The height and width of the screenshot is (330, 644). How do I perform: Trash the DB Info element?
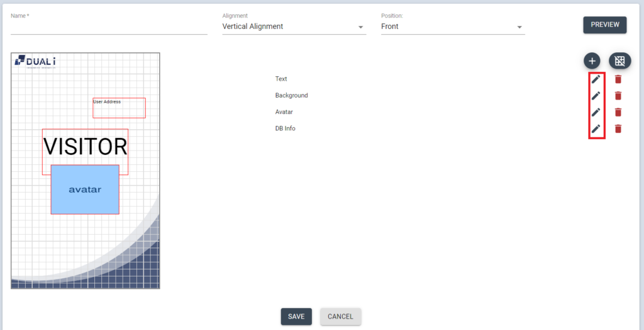tap(618, 128)
